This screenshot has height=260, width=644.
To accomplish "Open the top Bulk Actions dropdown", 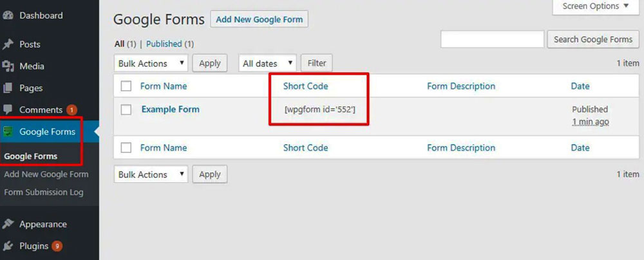I will pyautogui.click(x=151, y=64).
